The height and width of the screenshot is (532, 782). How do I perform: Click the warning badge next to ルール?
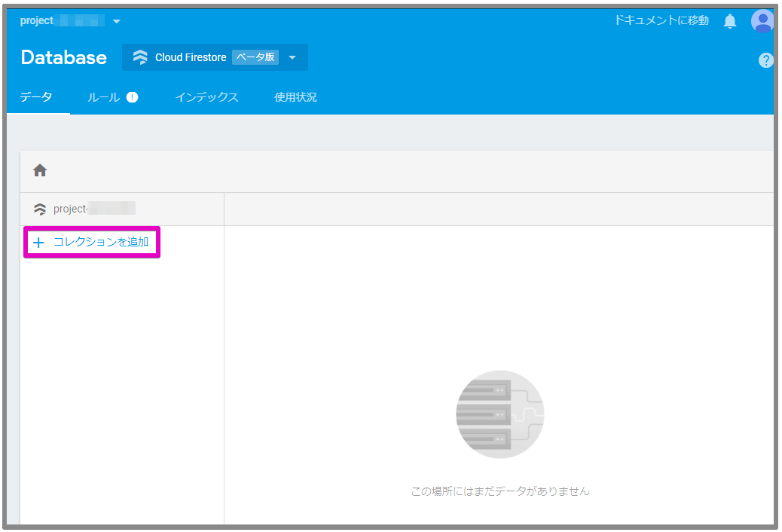pos(133,96)
